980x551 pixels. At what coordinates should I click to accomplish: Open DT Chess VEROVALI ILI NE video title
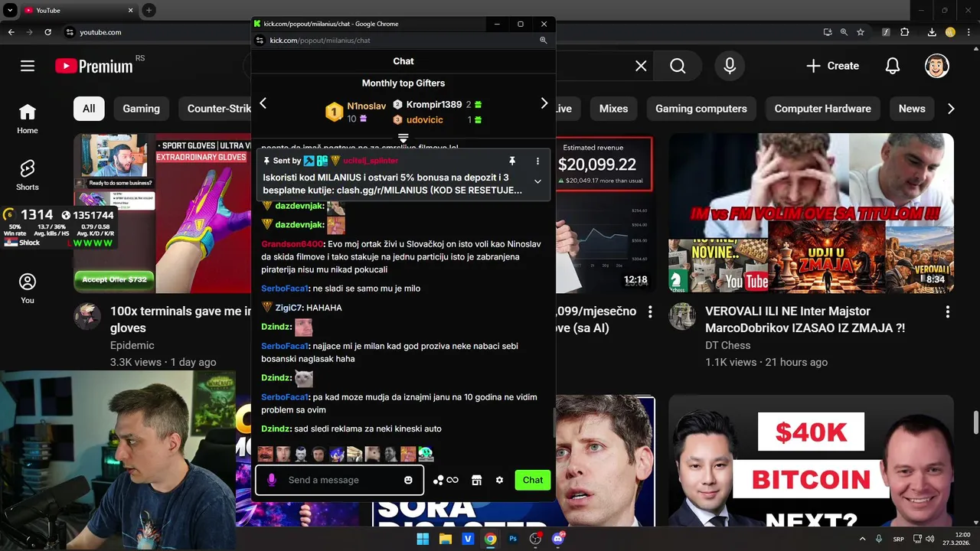pyautogui.click(x=805, y=319)
